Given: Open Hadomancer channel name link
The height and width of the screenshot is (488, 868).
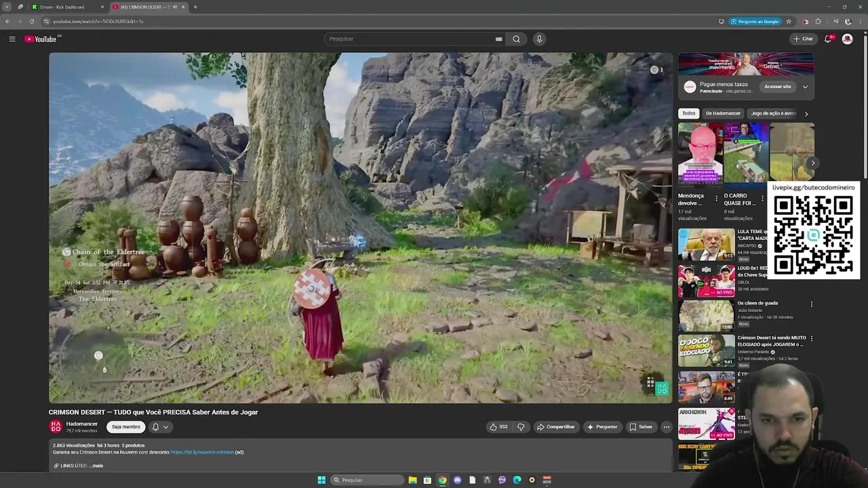Looking at the screenshot, I should point(82,424).
